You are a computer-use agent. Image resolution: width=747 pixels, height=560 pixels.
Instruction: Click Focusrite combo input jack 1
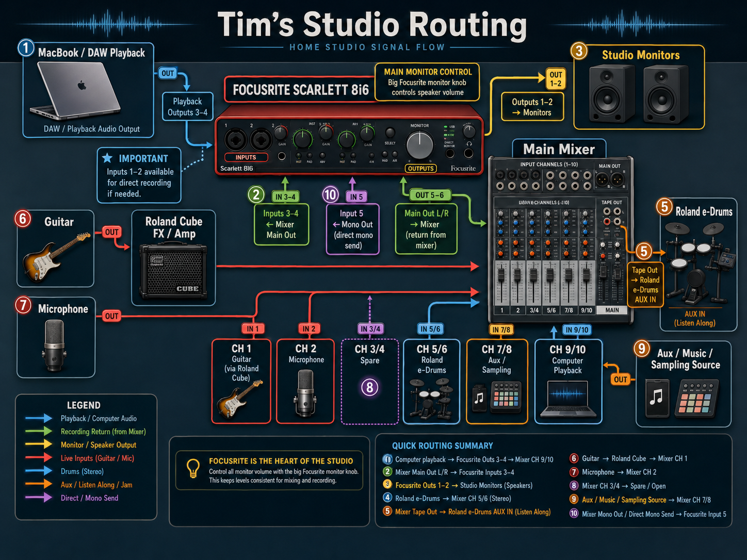(x=235, y=140)
